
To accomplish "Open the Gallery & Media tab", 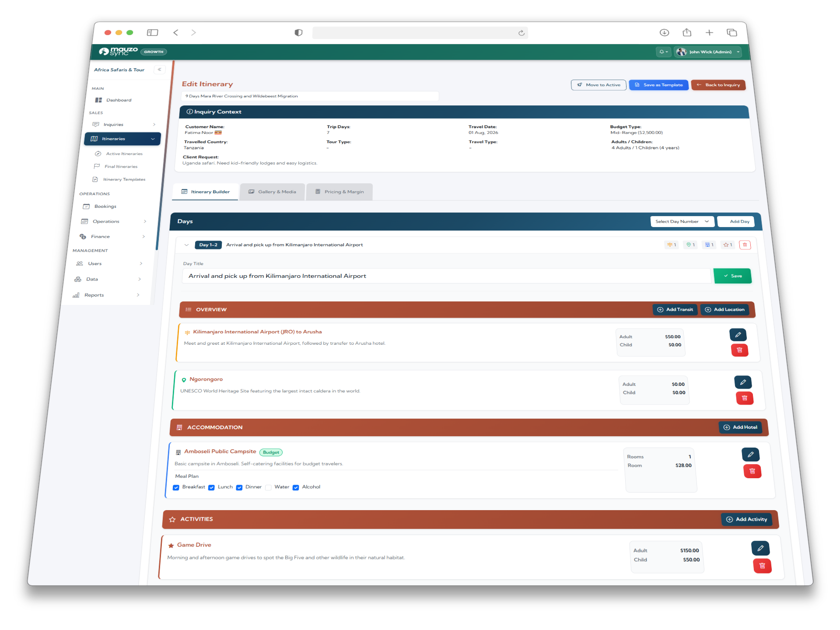I will pyautogui.click(x=272, y=192).
